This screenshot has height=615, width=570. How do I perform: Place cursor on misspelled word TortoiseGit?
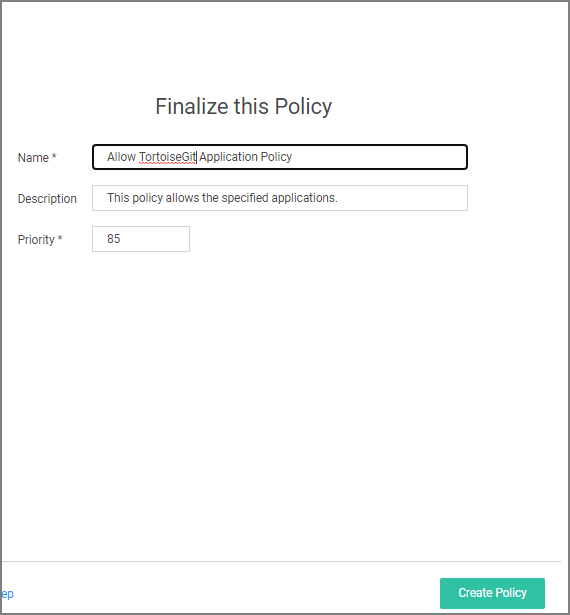coord(168,157)
